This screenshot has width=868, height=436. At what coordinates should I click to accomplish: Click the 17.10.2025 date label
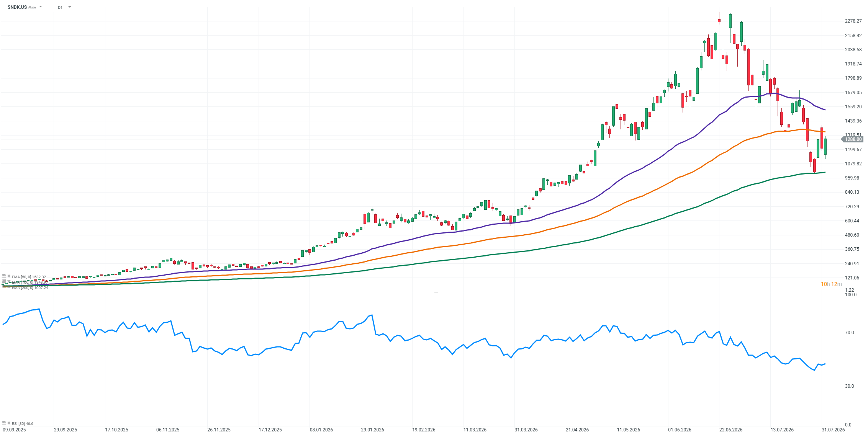117,430
